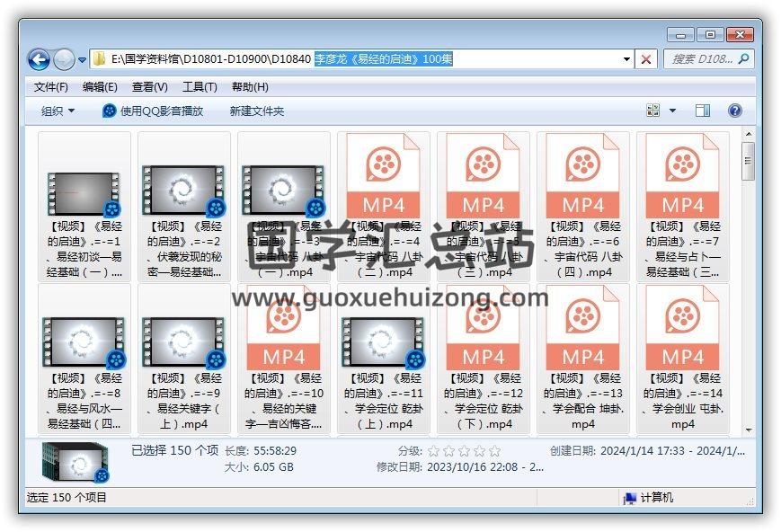Viewport: 781px width, 532px height.
Task: Open the recent pages dropdown arrow
Action: (x=83, y=60)
